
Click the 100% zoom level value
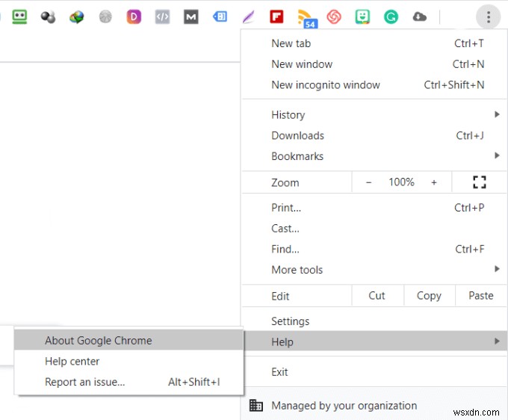pyautogui.click(x=401, y=182)
